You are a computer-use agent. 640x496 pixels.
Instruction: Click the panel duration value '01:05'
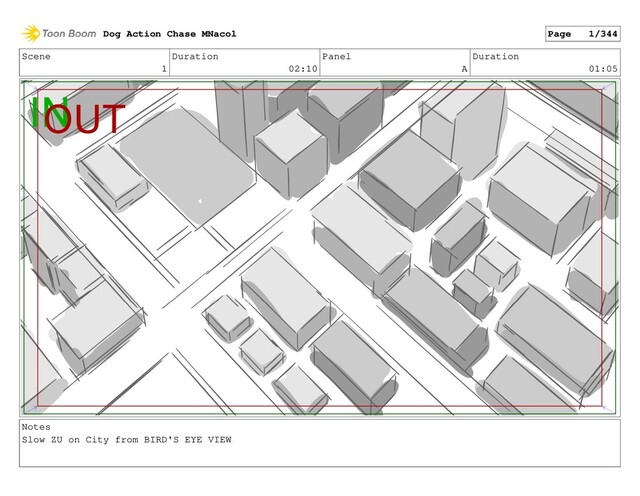603,69
